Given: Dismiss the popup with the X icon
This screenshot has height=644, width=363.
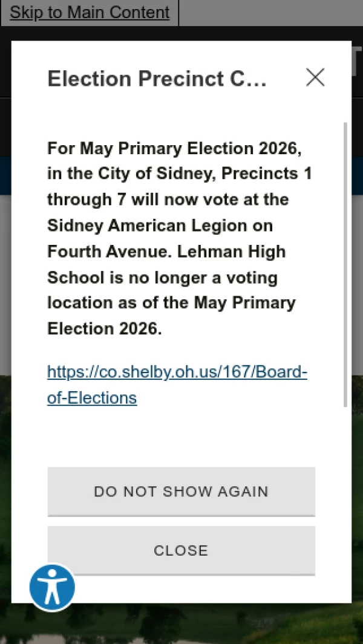Looking at the screenshot, I should point(315,77).
